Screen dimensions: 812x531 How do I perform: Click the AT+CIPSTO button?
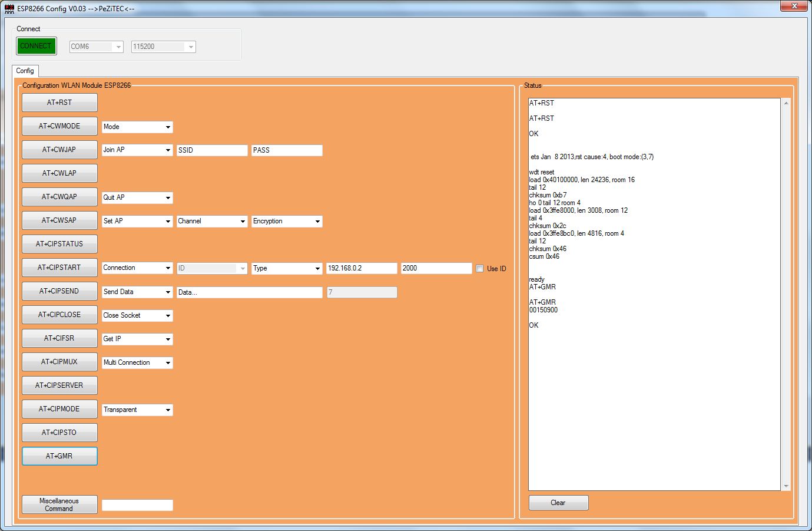pos(59,433)
